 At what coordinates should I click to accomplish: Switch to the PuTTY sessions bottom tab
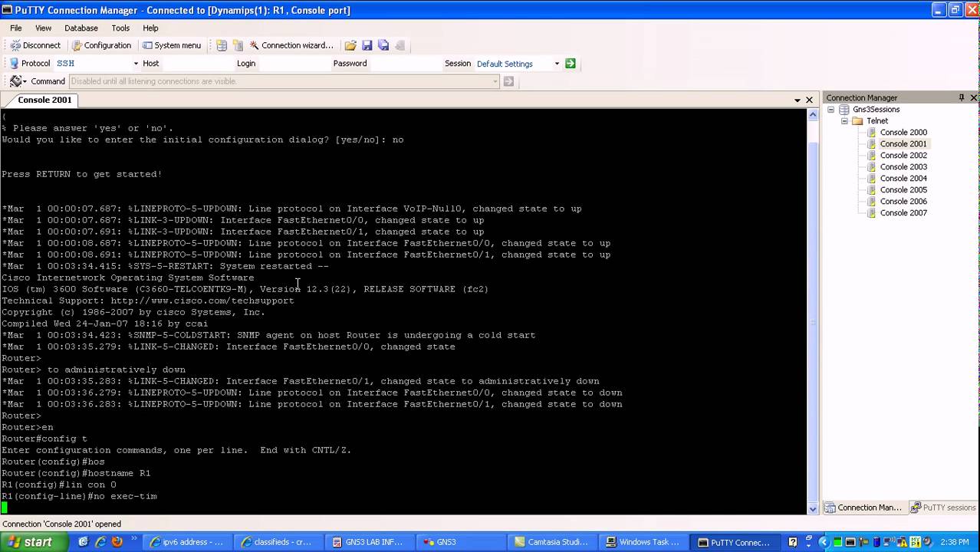tap(943, 508)
